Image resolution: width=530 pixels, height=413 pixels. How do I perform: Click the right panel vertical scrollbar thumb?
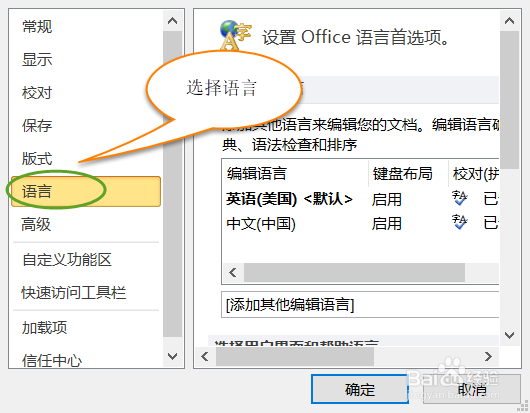(x=509, y=100)
